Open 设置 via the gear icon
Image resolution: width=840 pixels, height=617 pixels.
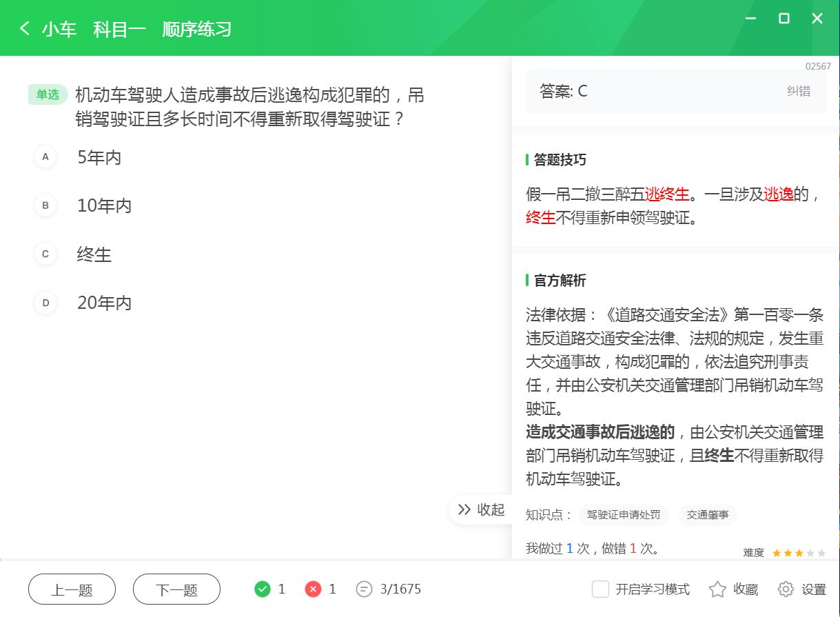click(784, 589)
